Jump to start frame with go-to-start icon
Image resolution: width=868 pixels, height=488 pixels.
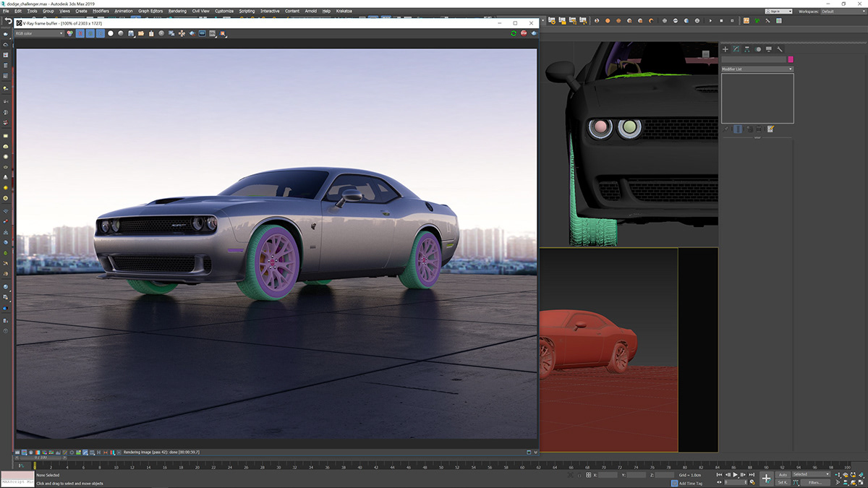tap(718, 475)
